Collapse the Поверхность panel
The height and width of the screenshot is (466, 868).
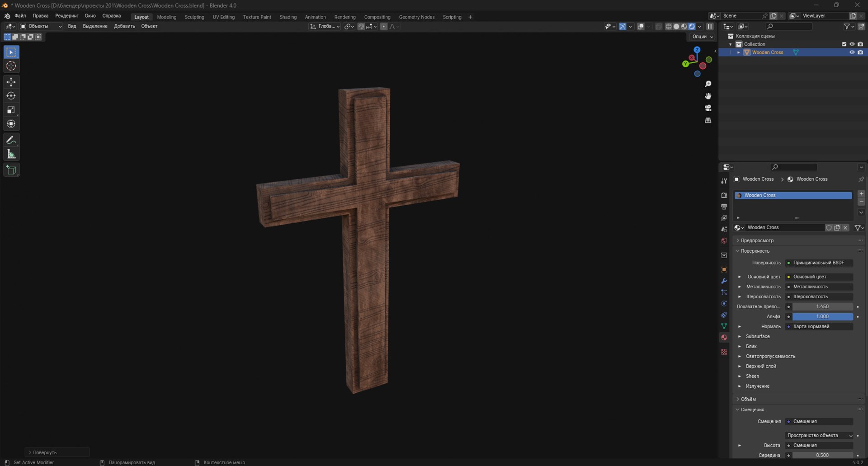pyautogui.click(x=755, y=251)
